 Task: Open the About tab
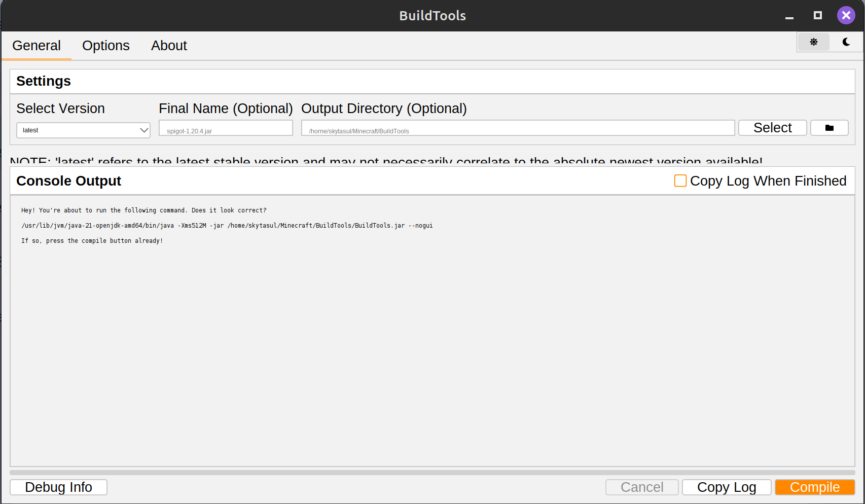click(169, 46)
